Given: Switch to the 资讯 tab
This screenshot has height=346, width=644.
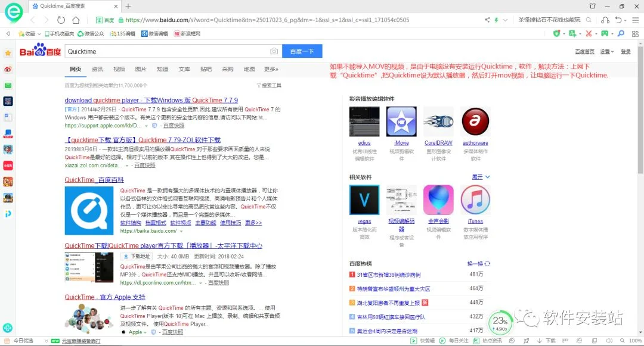Looking at the screenshot, I should [x=97, y=69].
